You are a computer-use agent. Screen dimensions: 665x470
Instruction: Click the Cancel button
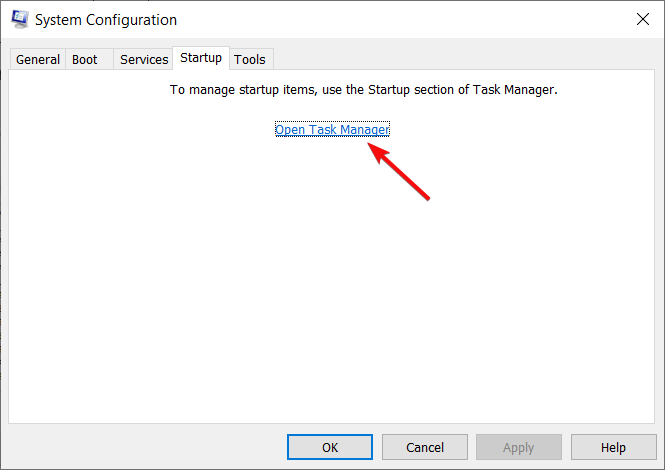click(x=425, y=447)
